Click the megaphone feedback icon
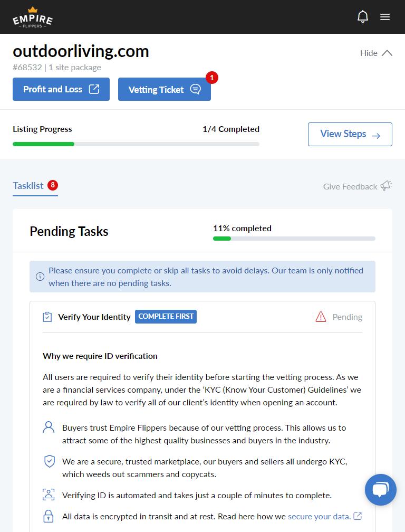This screenshot has width=405, height=532. [387, 186]
